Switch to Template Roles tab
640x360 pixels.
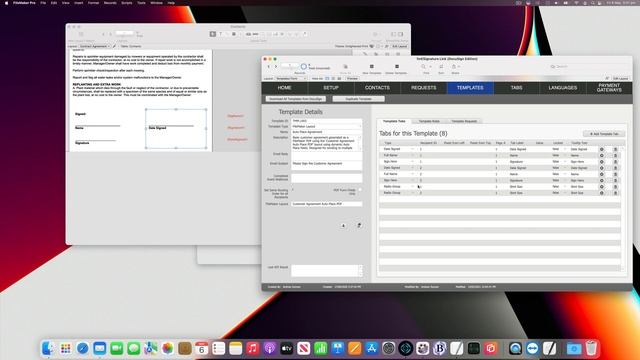click(429, 121)
